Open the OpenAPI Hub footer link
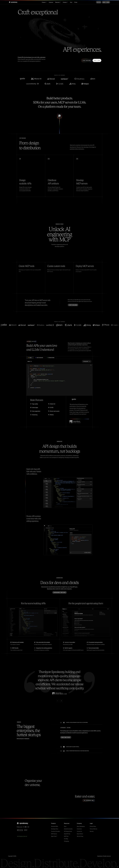 point(67,834)
